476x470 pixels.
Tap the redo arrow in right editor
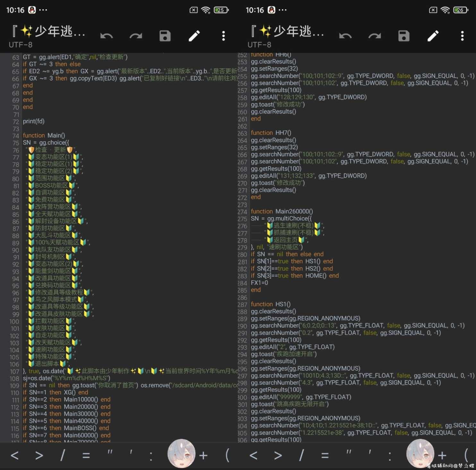(375, 36)
